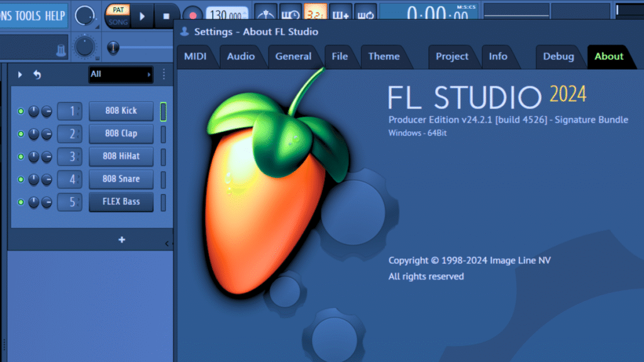The image size is (644, 362).
Task: Select the 808 Clap channel selector LED
Action: coord(163,134)
